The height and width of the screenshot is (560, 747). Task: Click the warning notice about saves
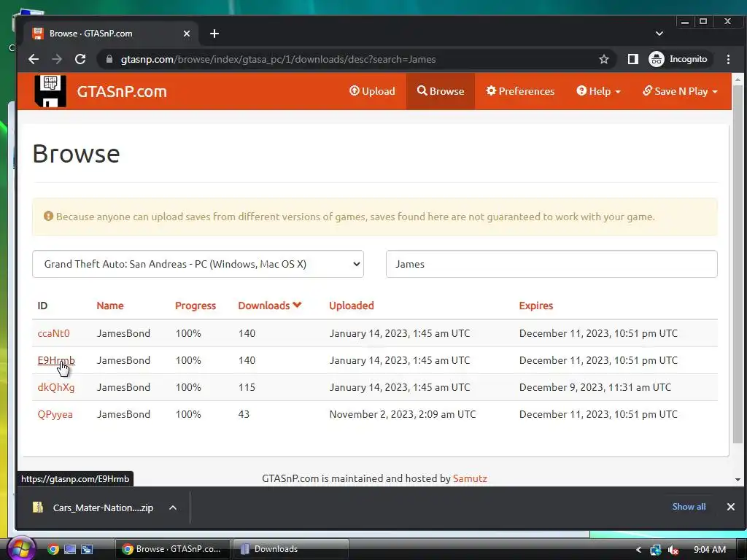[x=374, y=217]
